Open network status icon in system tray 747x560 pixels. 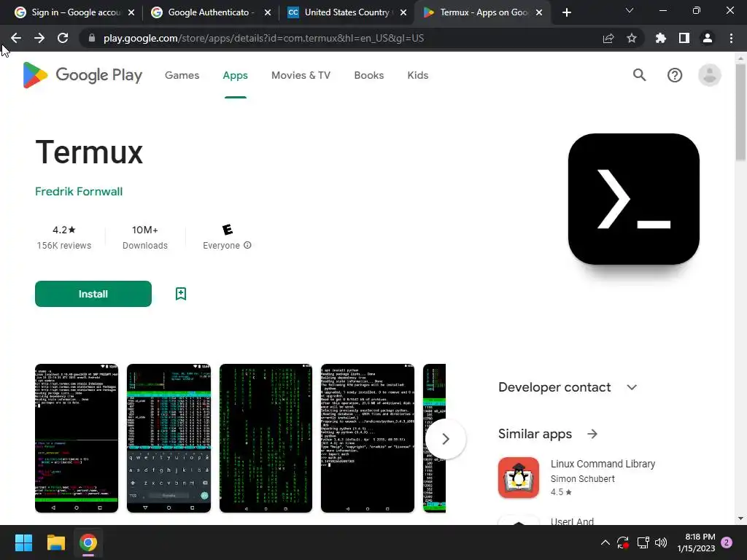643,542
